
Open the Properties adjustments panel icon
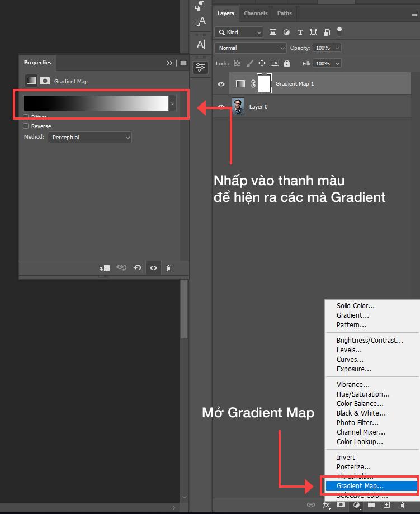click(x=200, y=68)
